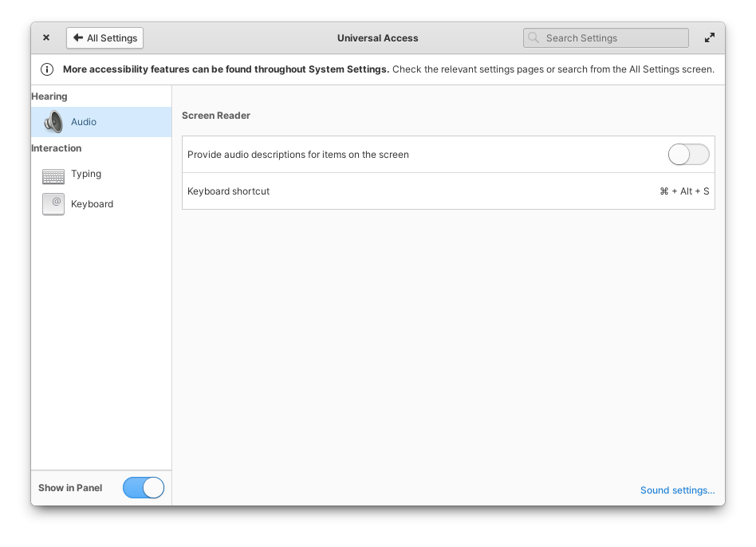Open Sound settings via the link
Screen dimensions: 756x547
coord(677,490)
